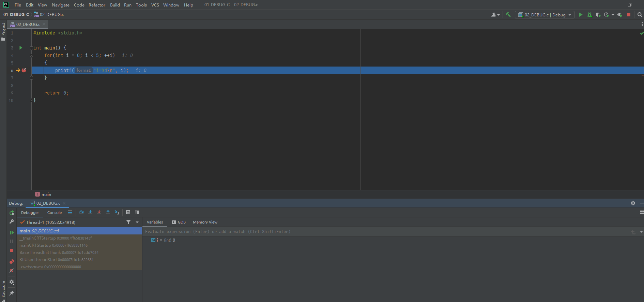
Task: Expand the Thread-1 thread selector dropdown
Action: pos(137,222)
